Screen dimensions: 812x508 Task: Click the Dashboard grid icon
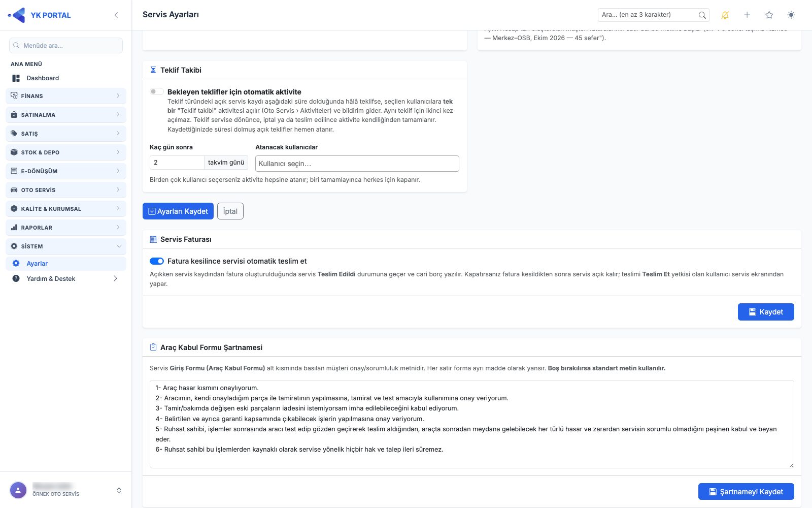pos(16,78)
